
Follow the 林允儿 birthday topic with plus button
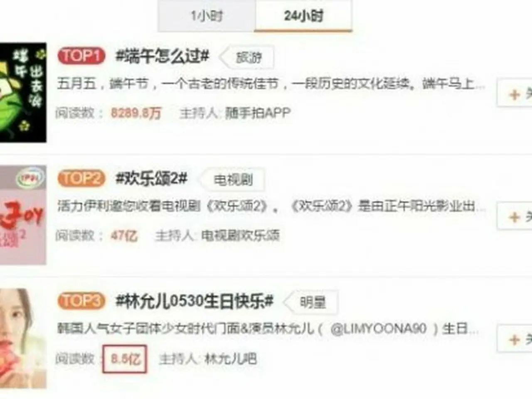click(x=515, y=339)
